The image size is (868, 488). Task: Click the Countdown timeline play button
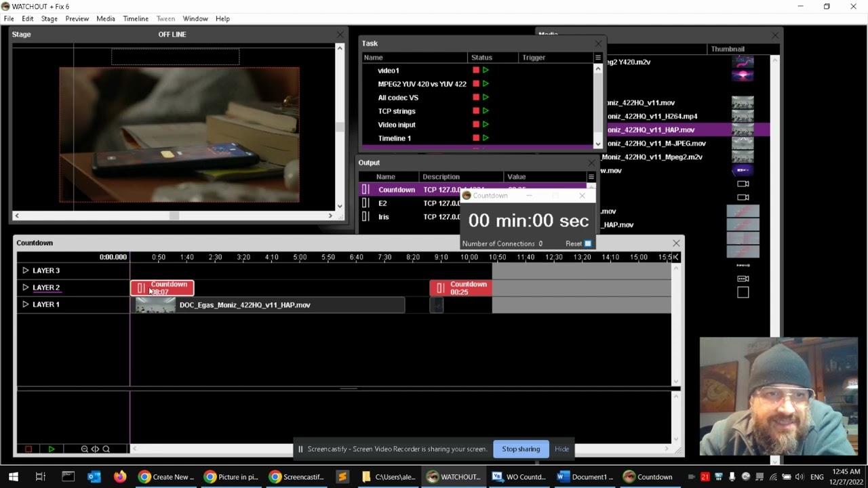(x=51, y=449)
